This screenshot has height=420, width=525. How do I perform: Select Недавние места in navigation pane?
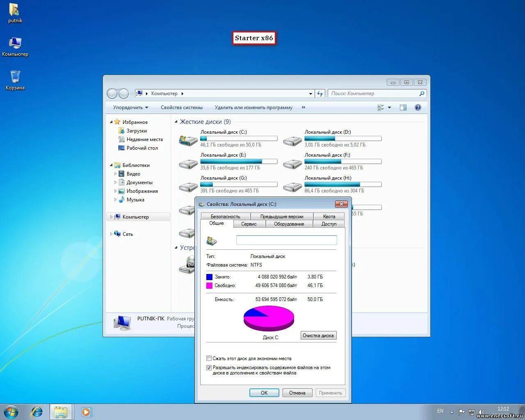(140, 139)
